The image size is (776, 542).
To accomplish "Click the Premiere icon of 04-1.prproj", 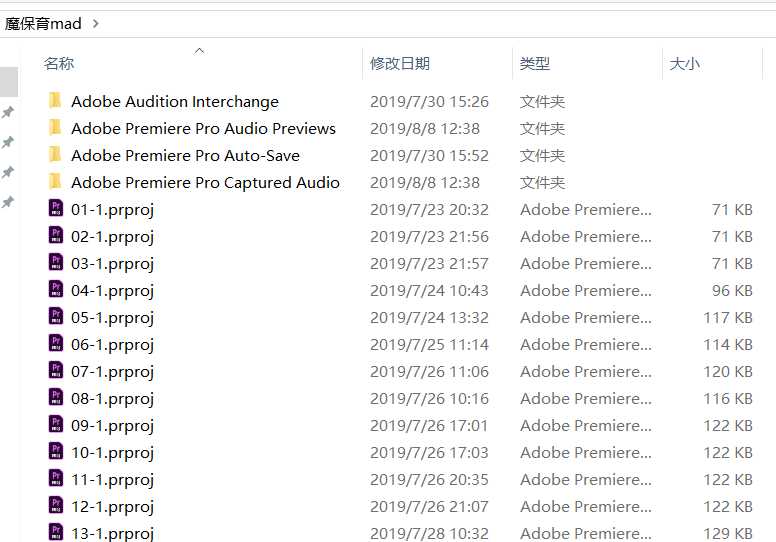I will pos(56,290).
